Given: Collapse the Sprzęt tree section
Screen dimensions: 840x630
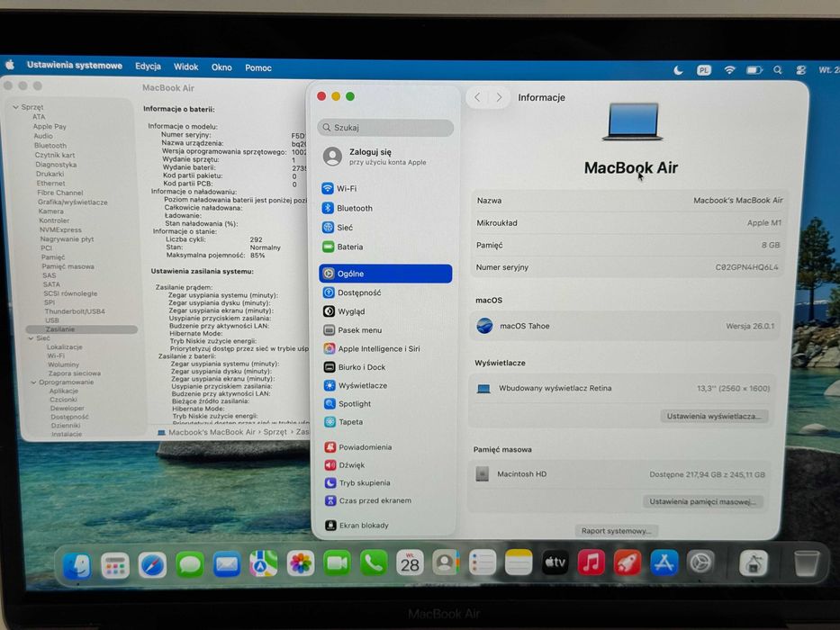Looking at the screenshot, I should click(16, 107).
